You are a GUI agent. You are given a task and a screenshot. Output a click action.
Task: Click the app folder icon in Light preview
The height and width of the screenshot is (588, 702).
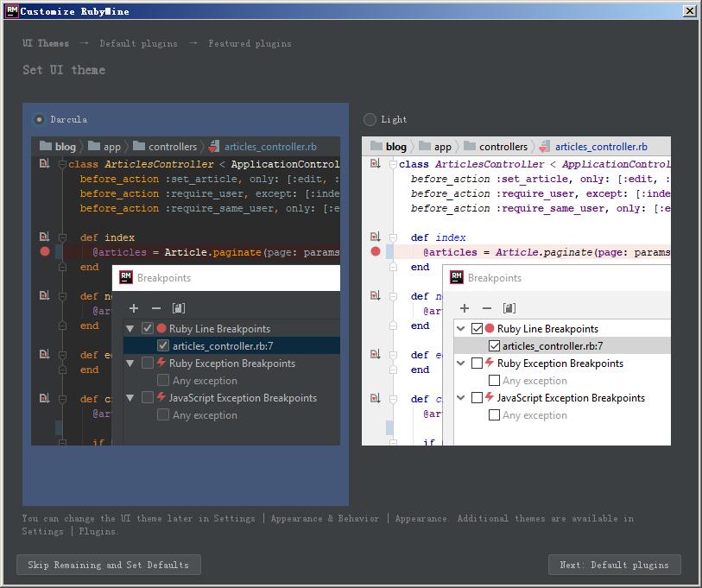425,146
